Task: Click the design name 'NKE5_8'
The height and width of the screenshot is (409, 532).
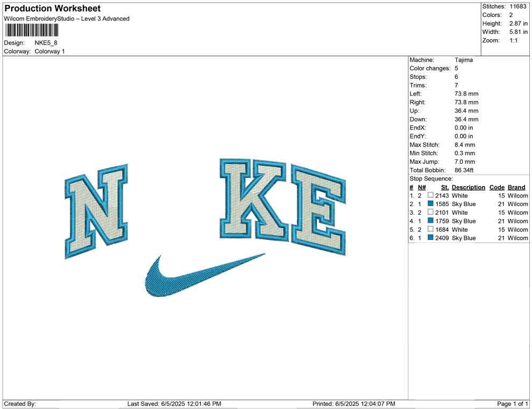Action: pos(46,43)
